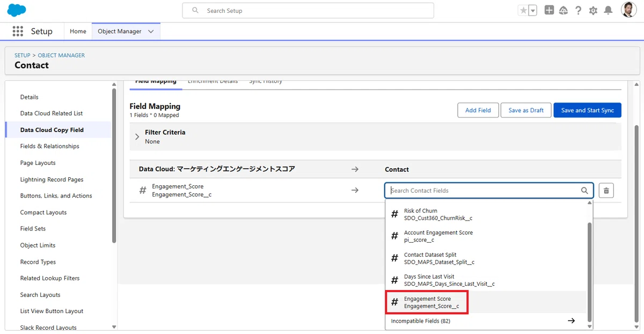This screenshot has height=334, width=644.
Task: Click the Favorites star icon
Action: tap(523, 10)
